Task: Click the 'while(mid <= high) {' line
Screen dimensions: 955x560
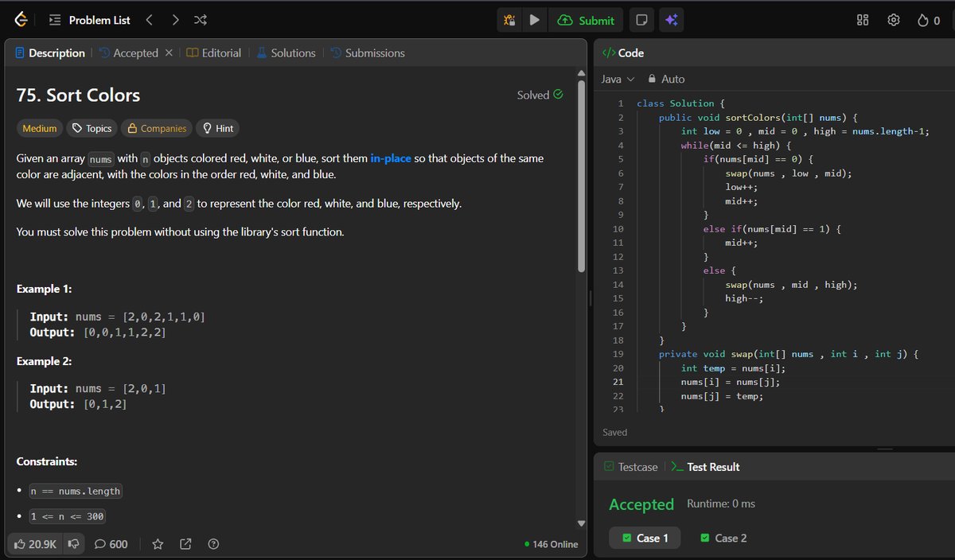Action: click(x=736, y=146)
